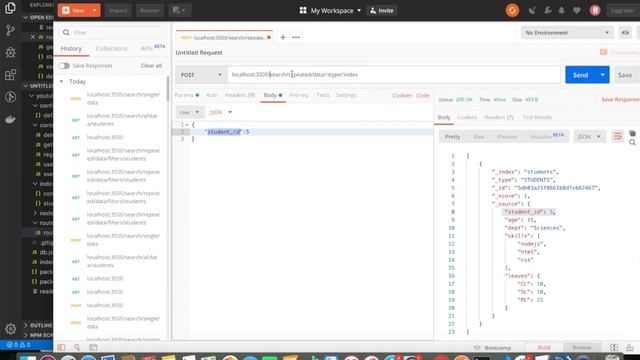Click the Bootcamp graduation cap
The image size is (640, 360).
[477, 348]
